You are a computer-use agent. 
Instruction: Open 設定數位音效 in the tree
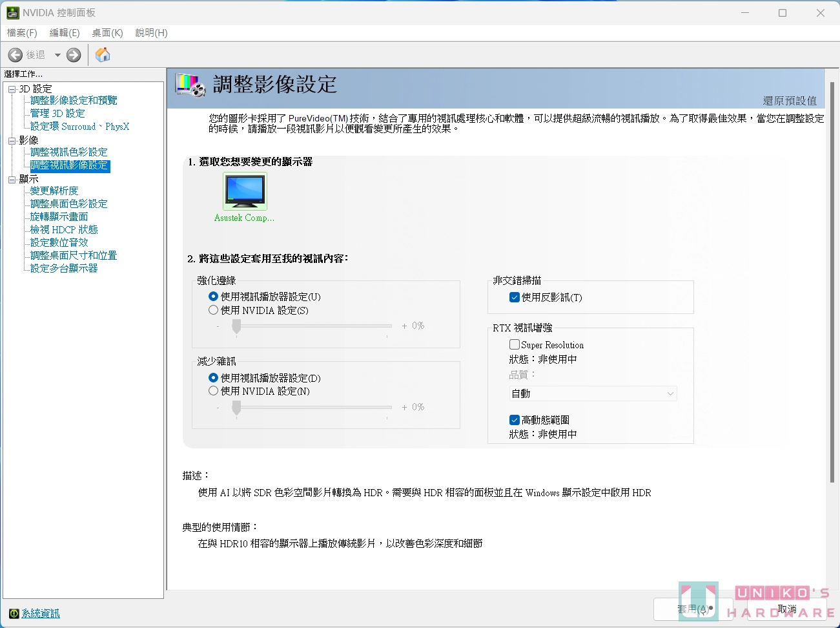(59, 243)
